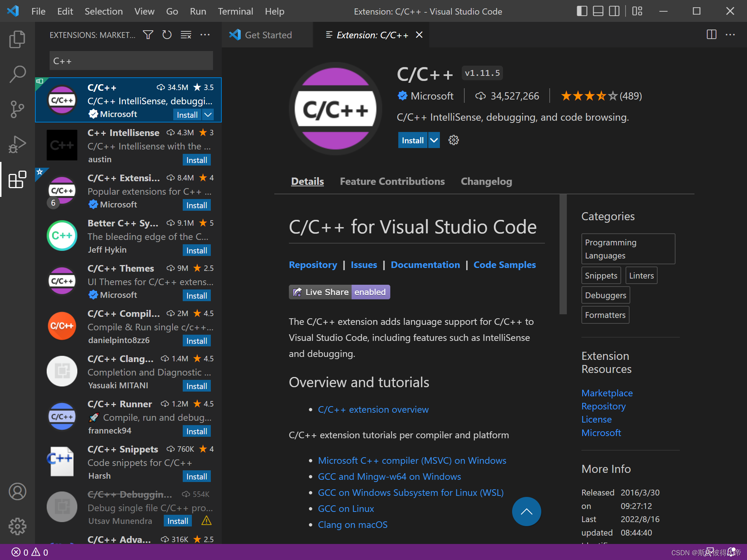Viewport: 747px width, 560px height.
Task: Install Better C++ Syntax by Jeff Hykin
Action: (197, 250)
